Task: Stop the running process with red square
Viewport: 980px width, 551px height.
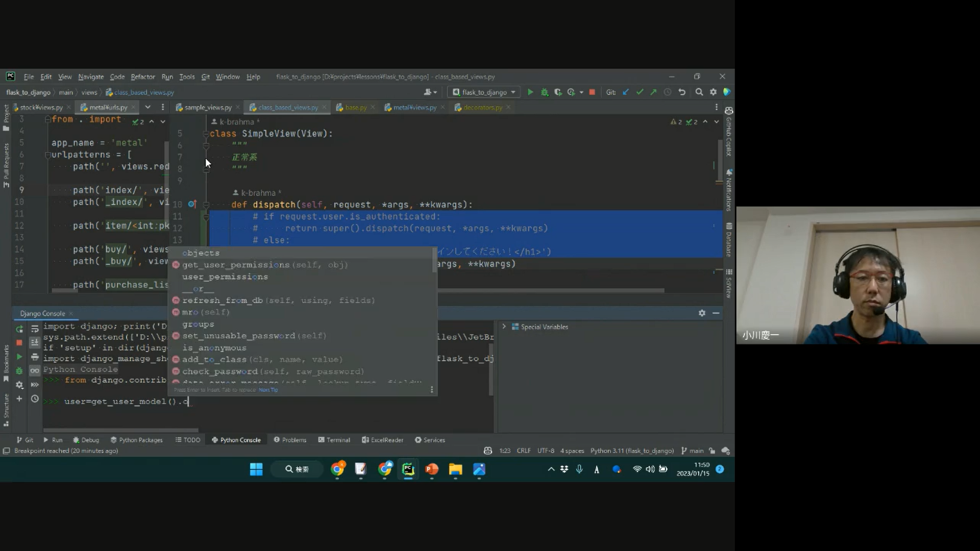Action: (592, 92)
